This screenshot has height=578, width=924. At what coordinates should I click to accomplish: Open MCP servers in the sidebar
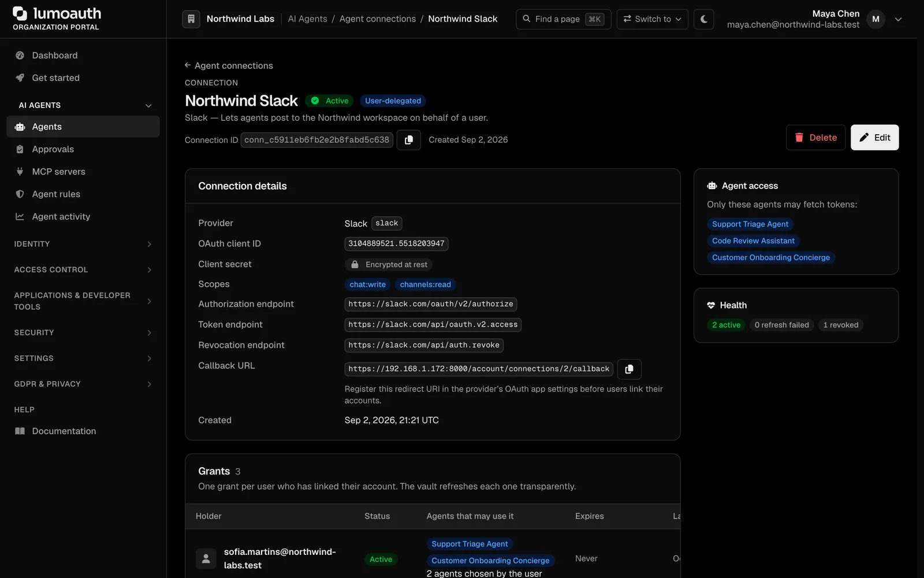point(83,172)
